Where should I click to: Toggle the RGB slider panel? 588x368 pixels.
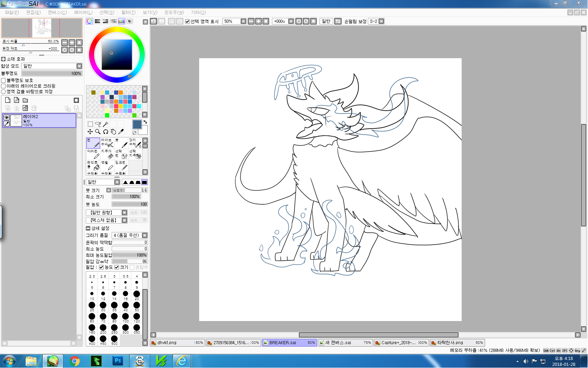[98, 21]
